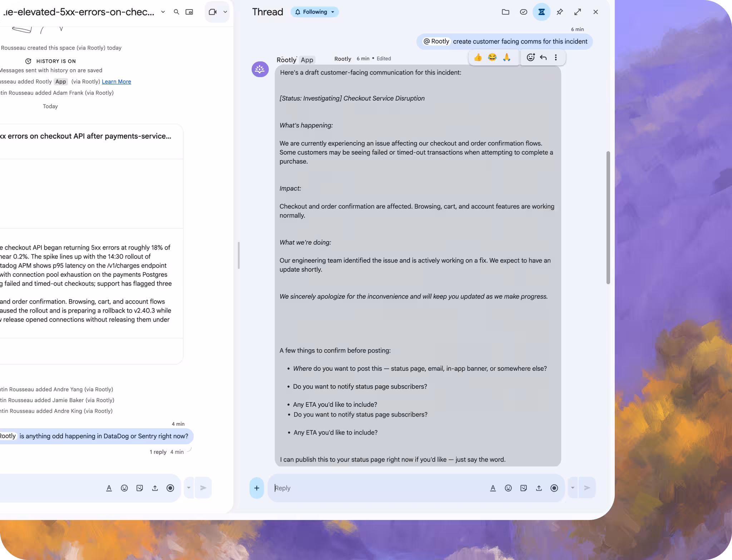Open shared files folder icon in thread

505,12
